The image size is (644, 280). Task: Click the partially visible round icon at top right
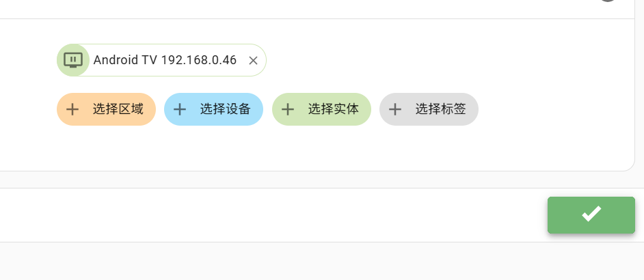tap(607, 1)
